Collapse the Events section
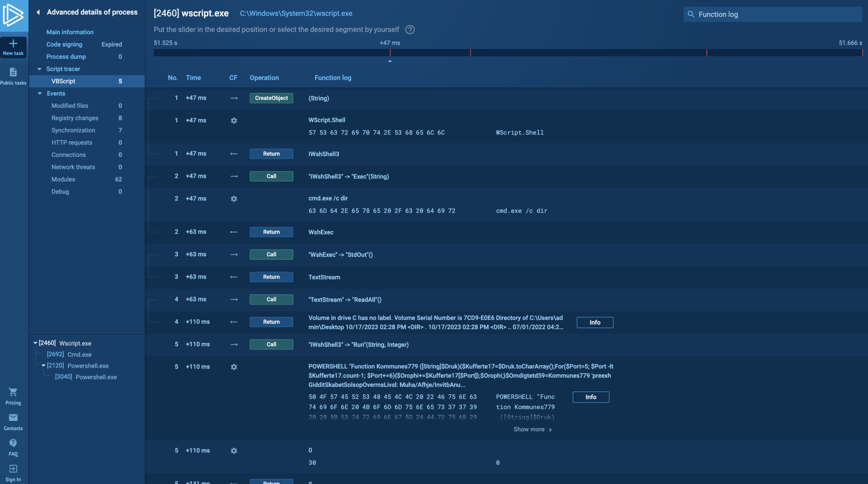The width and height of the screenshot is (868, 484). pyautogui.click(x=40, y=94)
